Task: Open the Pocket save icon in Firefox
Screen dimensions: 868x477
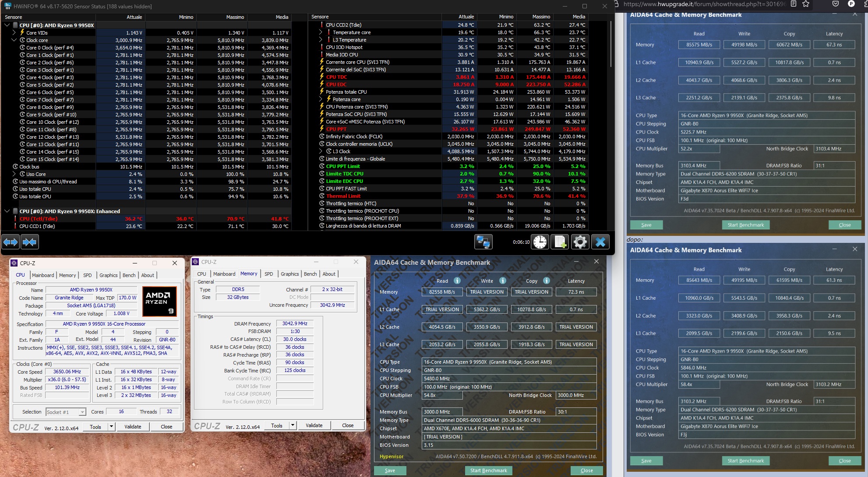Action: [x=836, y=4]
